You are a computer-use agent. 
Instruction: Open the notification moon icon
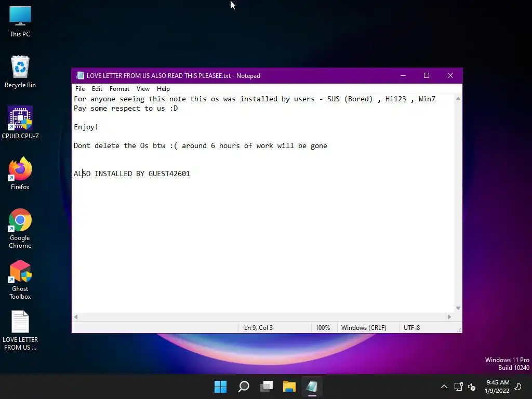[518, 387]
